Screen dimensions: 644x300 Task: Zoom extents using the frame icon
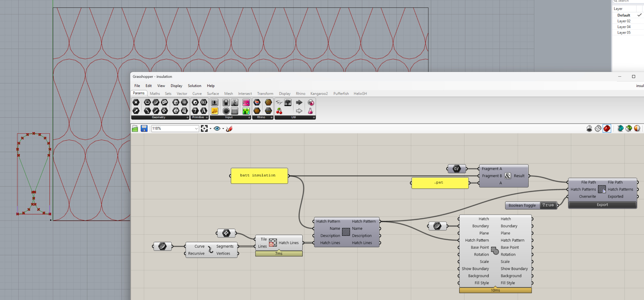(x=204, y=128)
